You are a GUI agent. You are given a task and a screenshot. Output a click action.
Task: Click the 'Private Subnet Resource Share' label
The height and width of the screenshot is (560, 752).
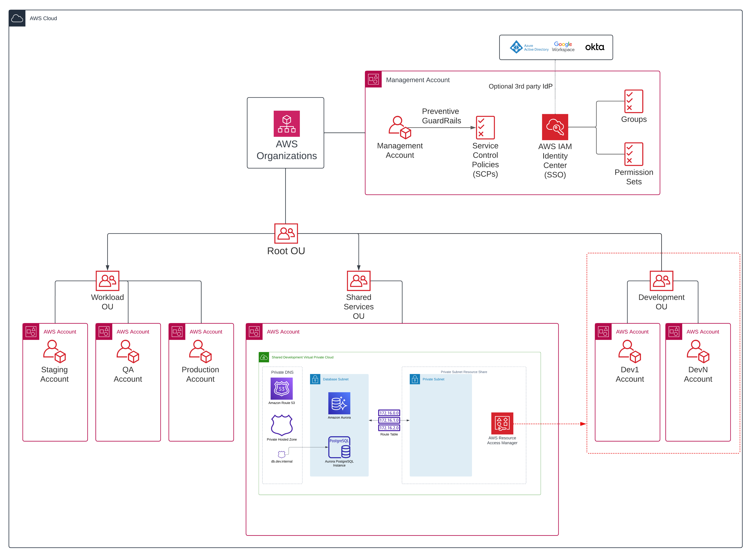[x=464, y=372]
